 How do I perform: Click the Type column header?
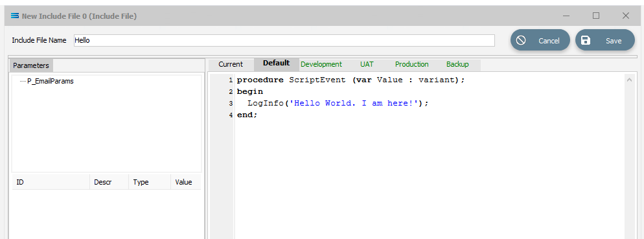pos(150,182)
